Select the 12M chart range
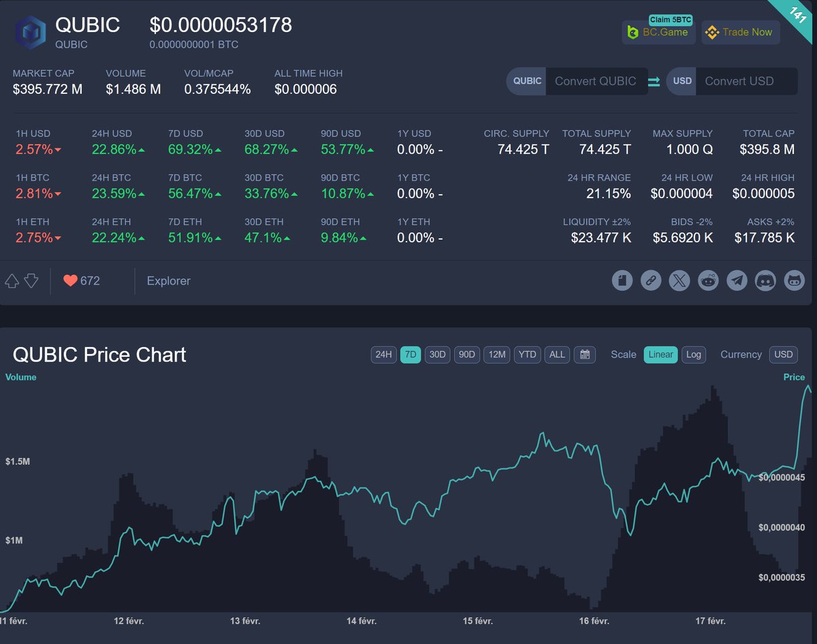Image resolution: width=817 pixels, height=644 pixels. point(497,355)
